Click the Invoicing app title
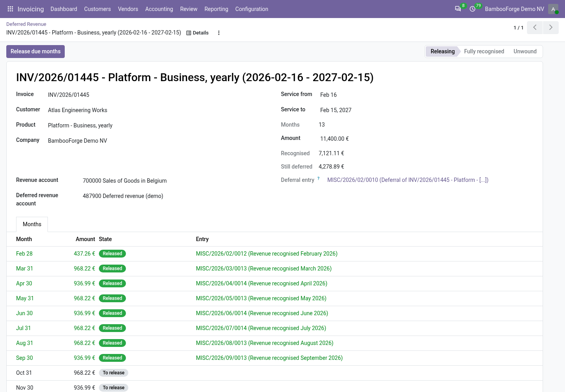The image size is (565, 392). (31, 9)
